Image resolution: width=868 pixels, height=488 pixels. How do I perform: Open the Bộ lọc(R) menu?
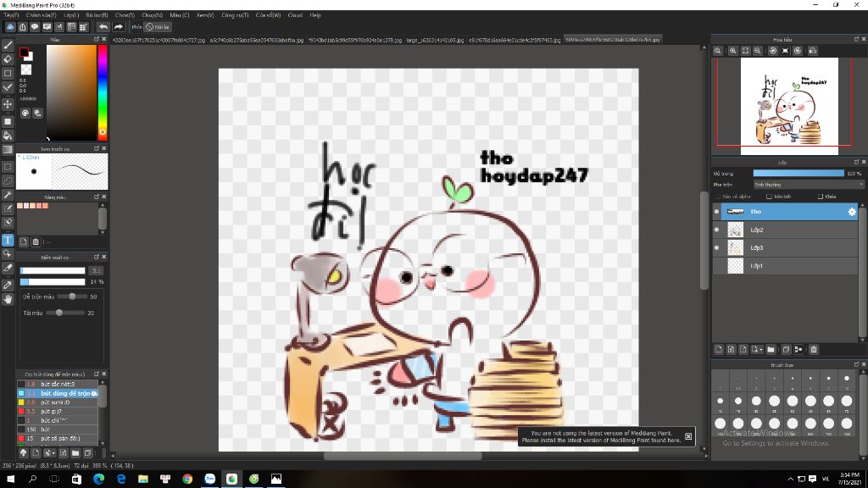point(97,15)
